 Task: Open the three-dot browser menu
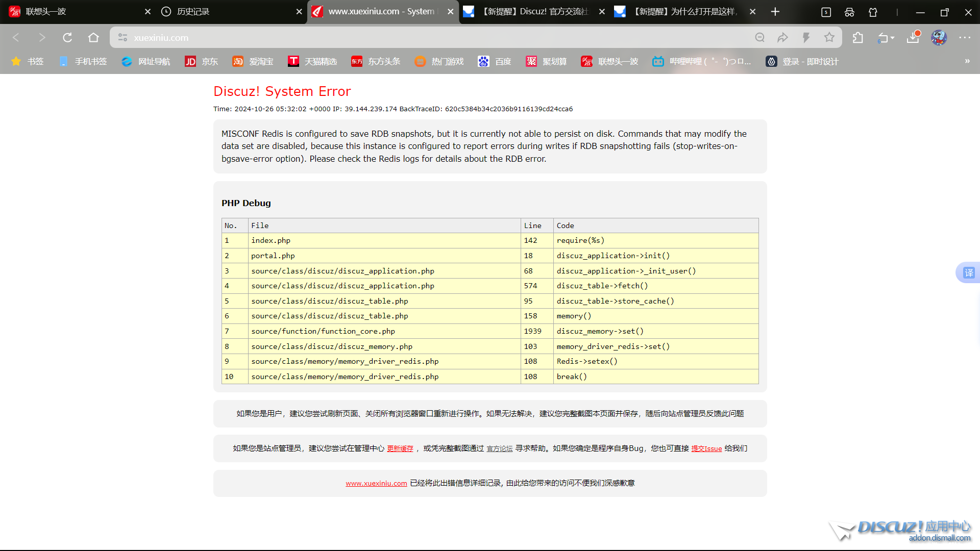(x=964, y=38)
